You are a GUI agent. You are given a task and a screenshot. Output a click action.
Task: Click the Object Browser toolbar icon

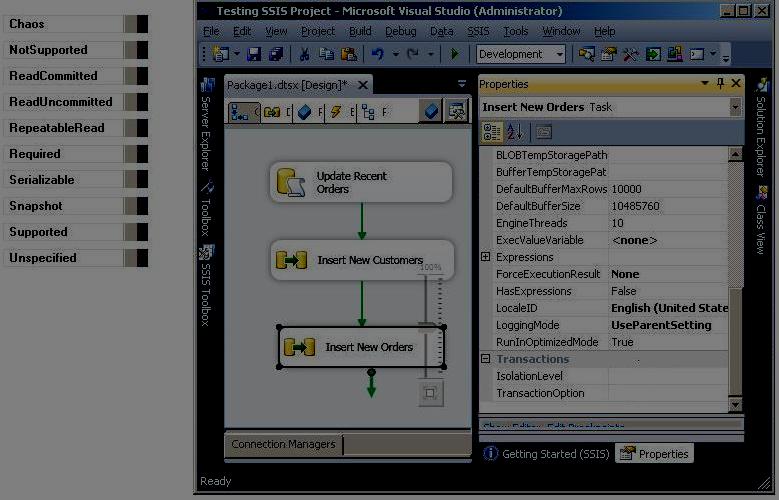(x=675, y=54)
